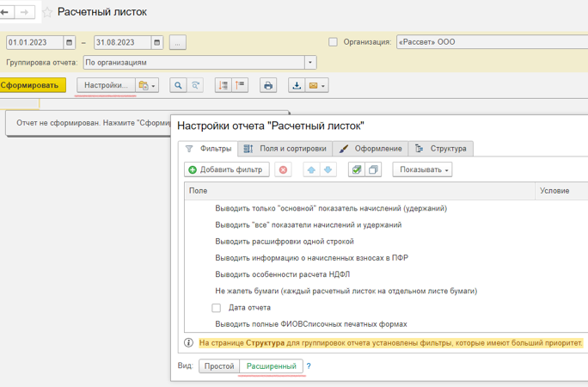Delete selected filter with red cross
This screenshot has width=588, height=387.
click(283, 169)
